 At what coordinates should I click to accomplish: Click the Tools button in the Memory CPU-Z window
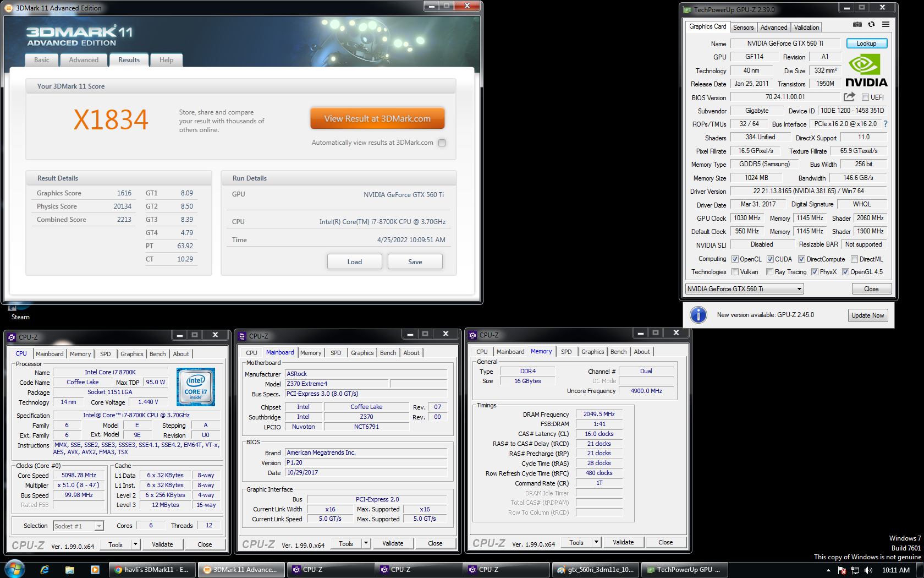[x=576, y=542]
